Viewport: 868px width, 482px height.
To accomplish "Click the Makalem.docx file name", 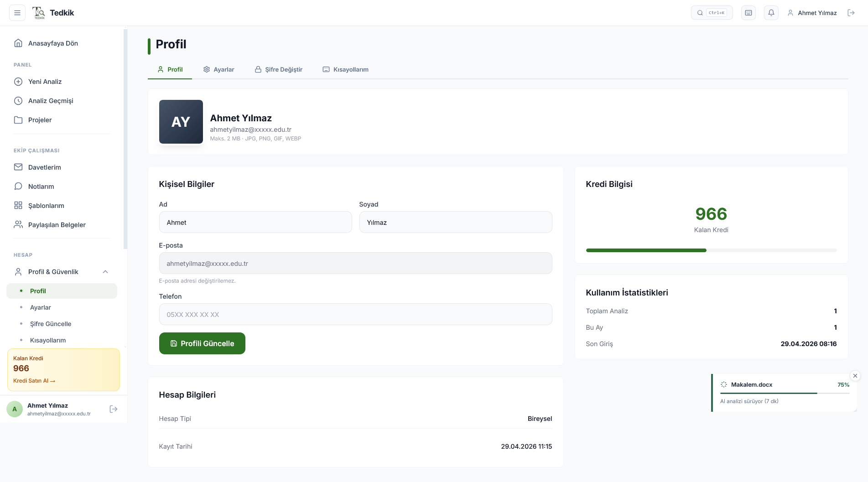I will pos(752,384).
